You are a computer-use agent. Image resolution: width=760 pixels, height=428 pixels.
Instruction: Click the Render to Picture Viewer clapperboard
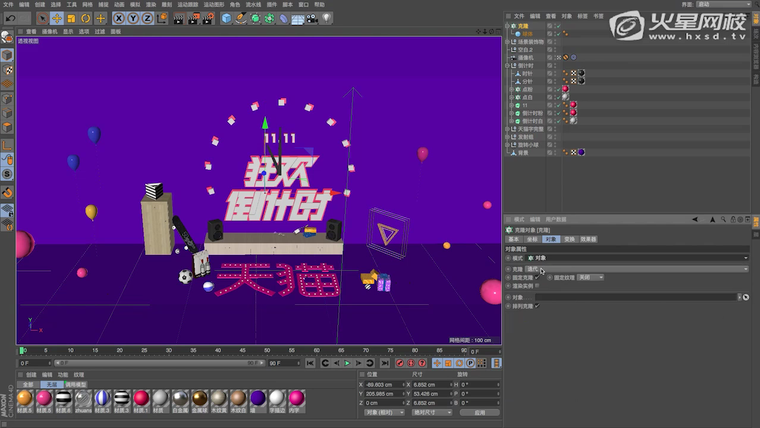178,18
